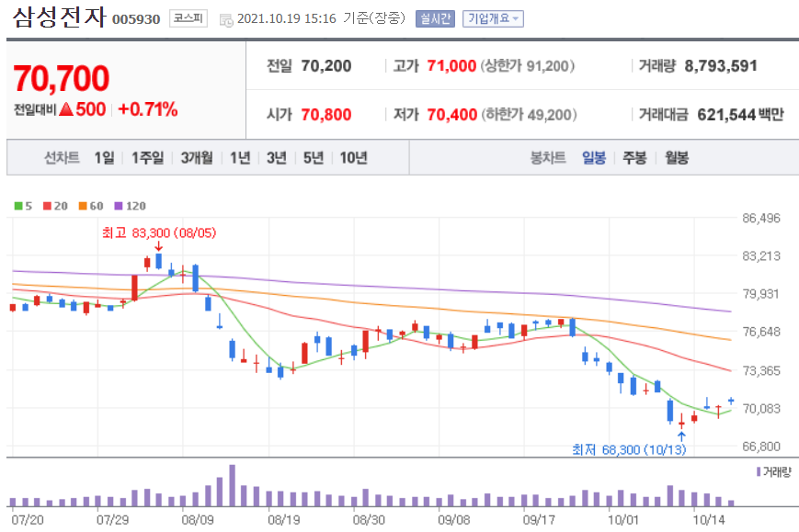Select the 3개월 line chart tab
This screenshot has height=532, width=799.
[197, 158]
